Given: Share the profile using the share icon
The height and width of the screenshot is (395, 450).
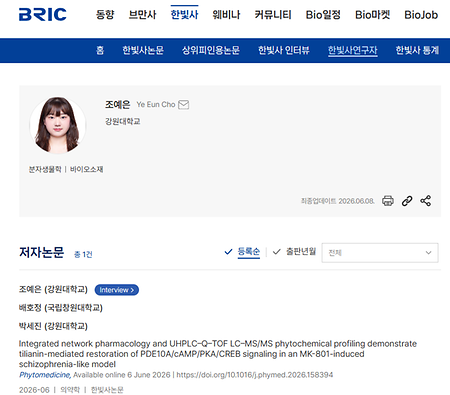Looking at the screenshot, I should [426, 201].
